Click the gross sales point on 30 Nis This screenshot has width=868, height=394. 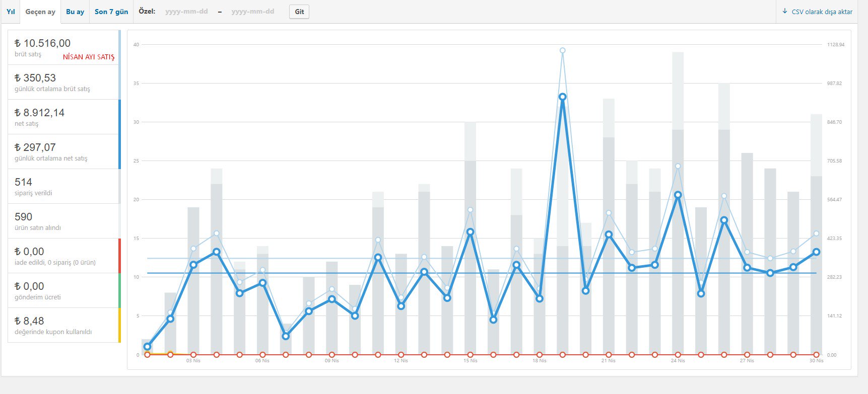tap(816, 233)
